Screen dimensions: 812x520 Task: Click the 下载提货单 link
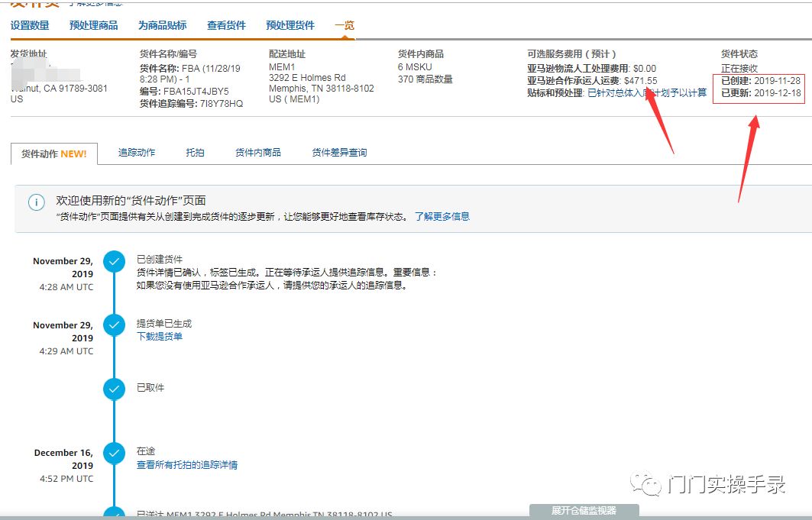click(x=160, y=336)
